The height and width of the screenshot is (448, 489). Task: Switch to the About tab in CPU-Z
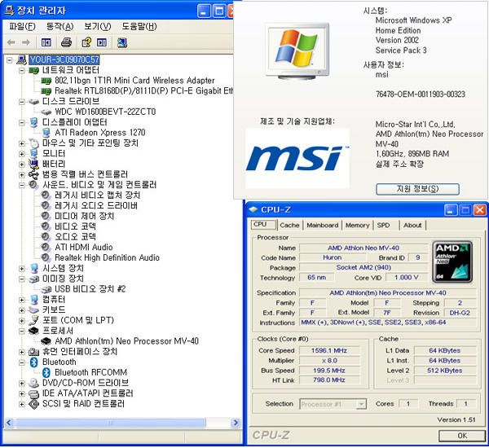point(412,225)
